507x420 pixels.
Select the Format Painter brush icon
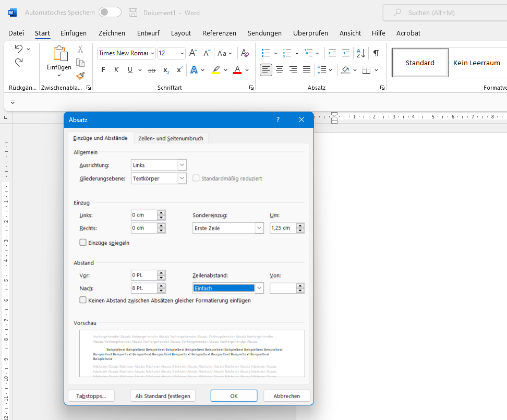[80, 76]
